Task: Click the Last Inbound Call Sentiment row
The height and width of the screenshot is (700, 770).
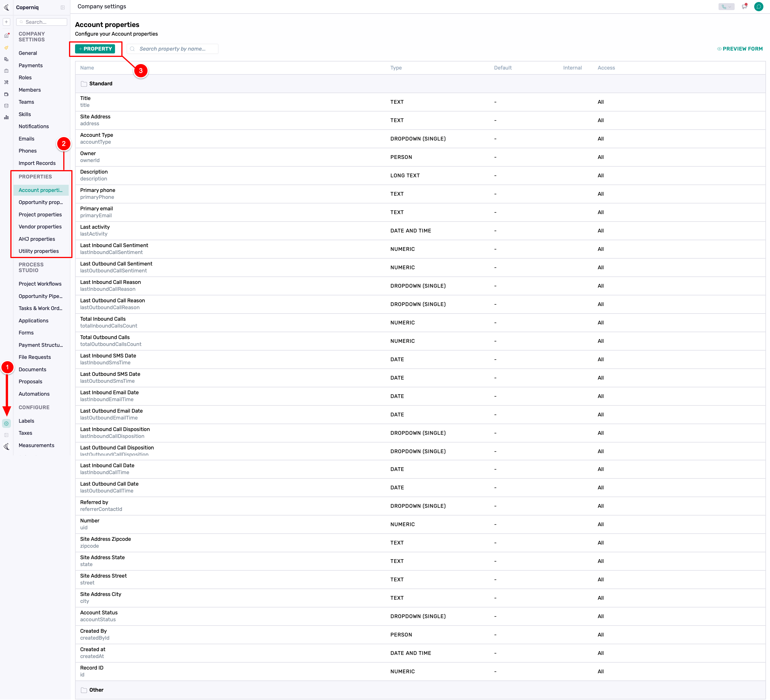Action: pyautogui.click(x=420, y=249)
